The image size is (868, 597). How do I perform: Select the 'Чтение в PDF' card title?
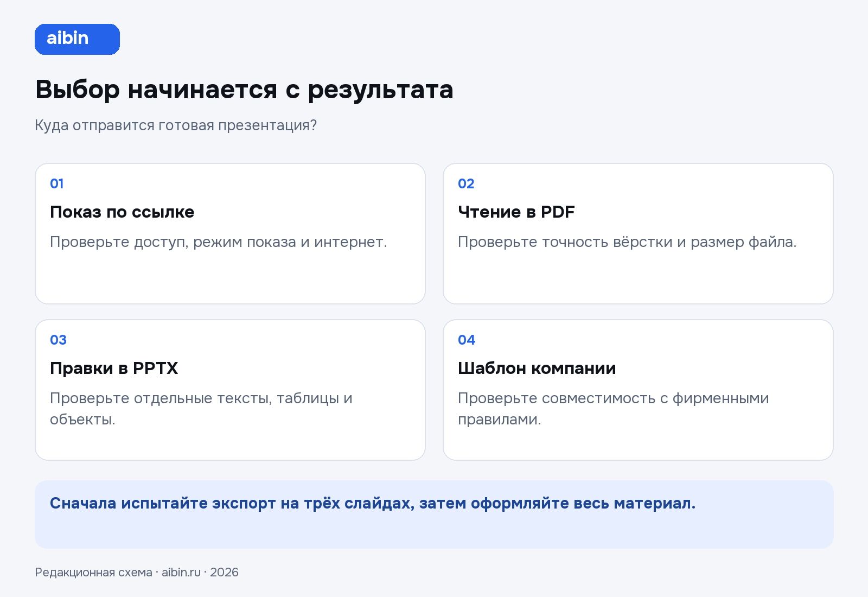click(516, 212)
